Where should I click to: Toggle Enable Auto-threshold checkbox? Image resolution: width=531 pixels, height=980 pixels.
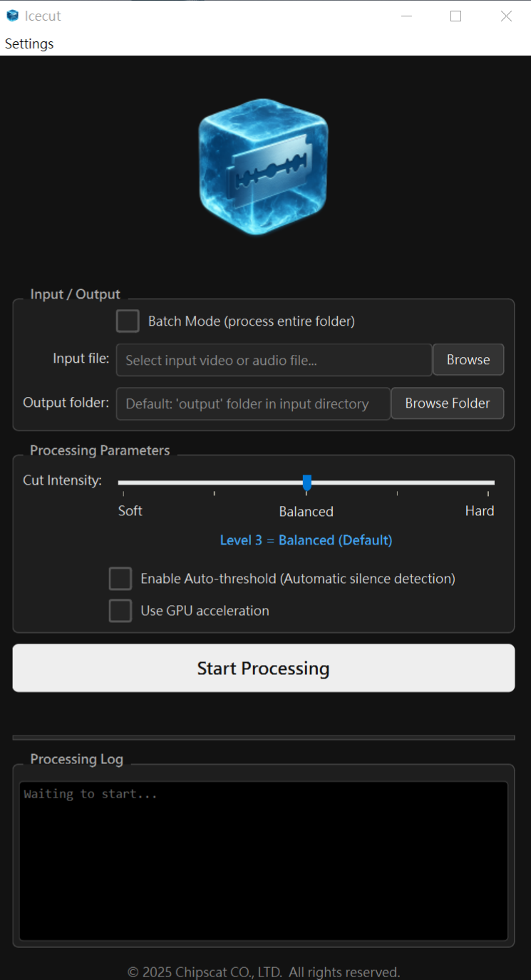(120, 579)
